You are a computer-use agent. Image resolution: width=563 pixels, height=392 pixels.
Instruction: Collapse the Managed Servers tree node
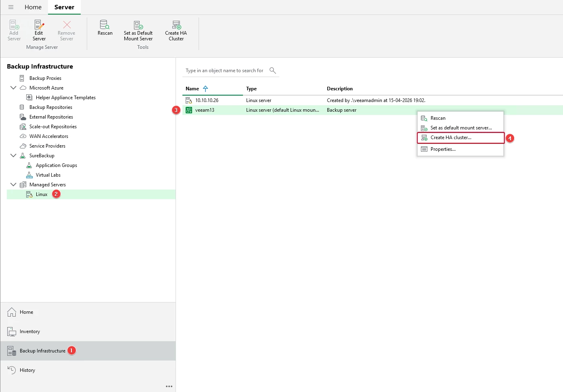click(13, 185)
